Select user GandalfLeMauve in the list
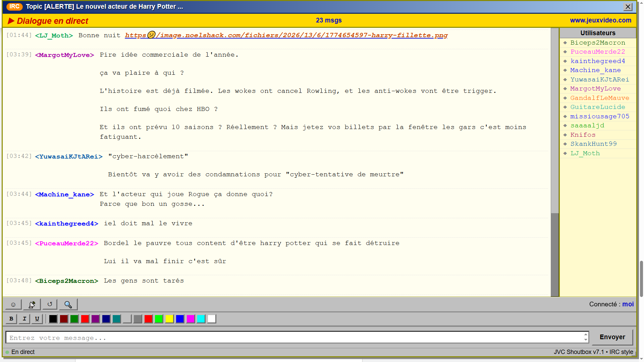 click(x=599, y=98)
